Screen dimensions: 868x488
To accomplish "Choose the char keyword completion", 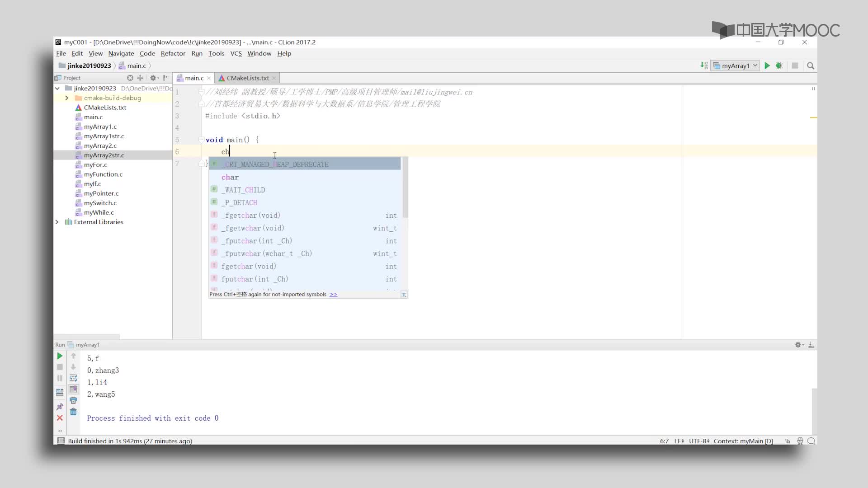I will (x=305, y=177).
